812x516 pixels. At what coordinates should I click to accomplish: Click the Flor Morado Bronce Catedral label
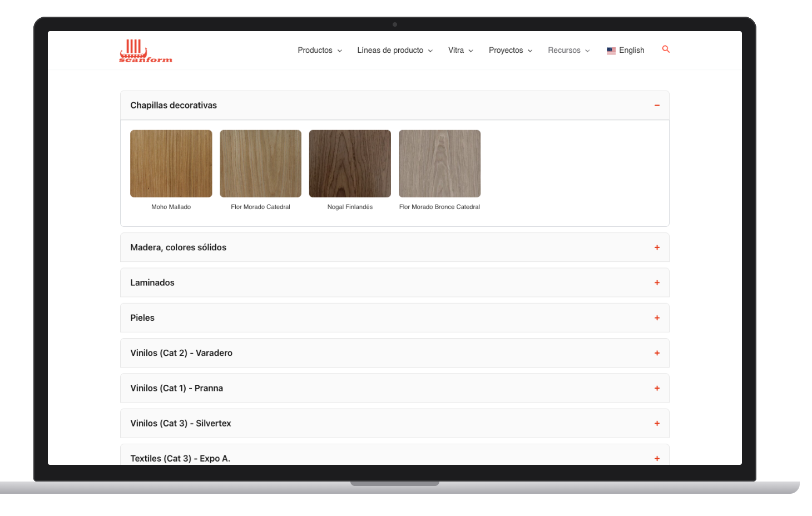(439, 207)
